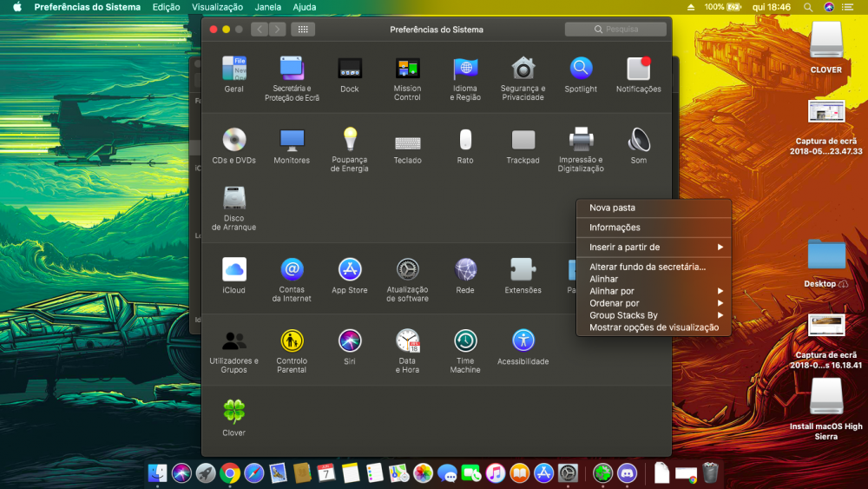
Task: Click the back navigation arrow button
Action: [259, 30]
